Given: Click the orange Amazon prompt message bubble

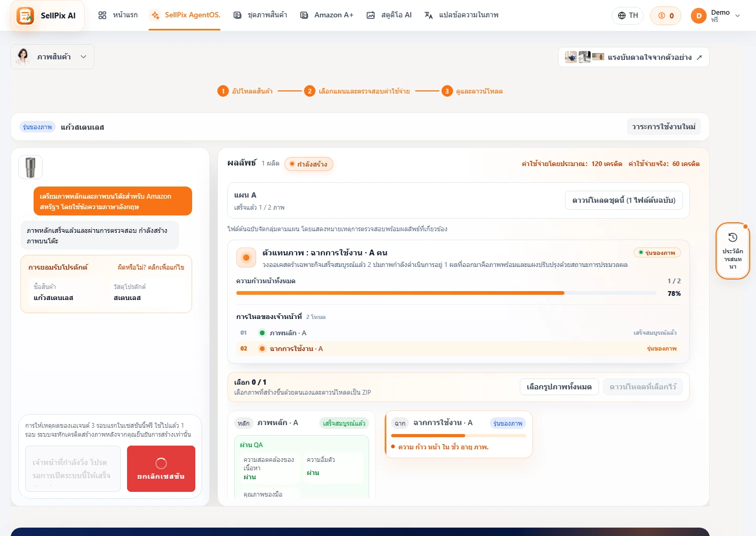Looking at the screenshot, I should click(113, 201).
